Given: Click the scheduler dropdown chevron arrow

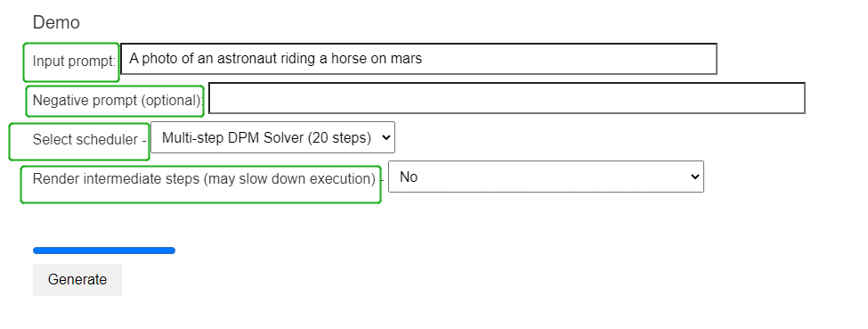Looking at the screenshot, I should click(385, 137).
